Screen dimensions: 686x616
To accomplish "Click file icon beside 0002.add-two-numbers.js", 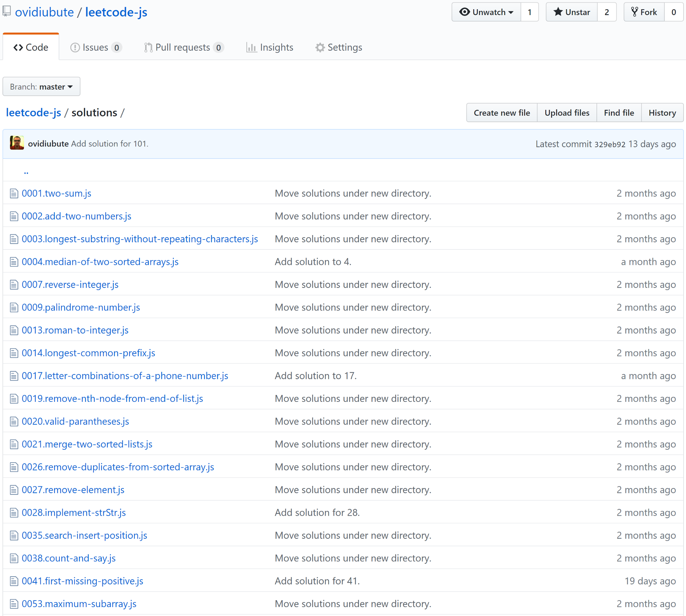I will pyautogui.click(x=14, y=216).
